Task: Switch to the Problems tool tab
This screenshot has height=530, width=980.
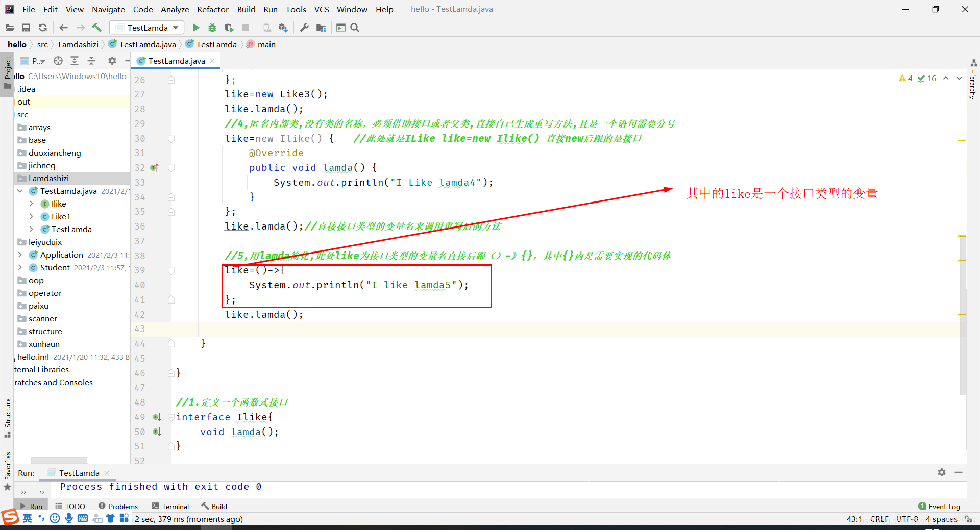Action: tap(118, 506)
